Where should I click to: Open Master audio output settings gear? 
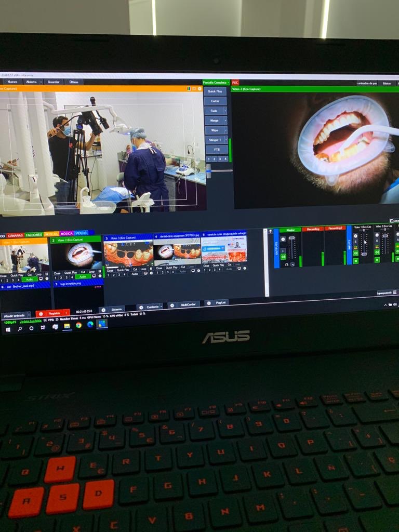click(x=283, y=239)
